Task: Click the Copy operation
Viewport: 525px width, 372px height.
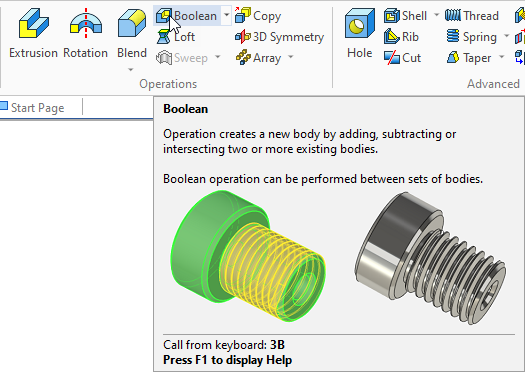Action: click(258, 16)
